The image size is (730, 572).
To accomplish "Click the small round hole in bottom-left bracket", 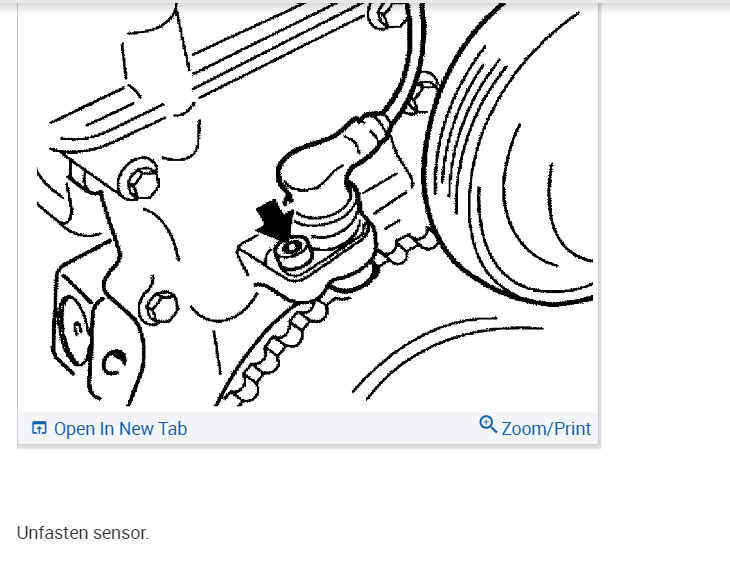I will pyautogui.click(x=114, y=363).
